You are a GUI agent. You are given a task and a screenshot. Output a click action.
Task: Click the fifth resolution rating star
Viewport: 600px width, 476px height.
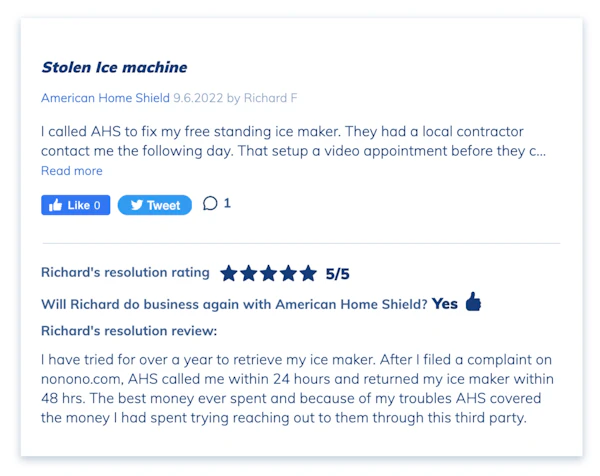point(308,273)
